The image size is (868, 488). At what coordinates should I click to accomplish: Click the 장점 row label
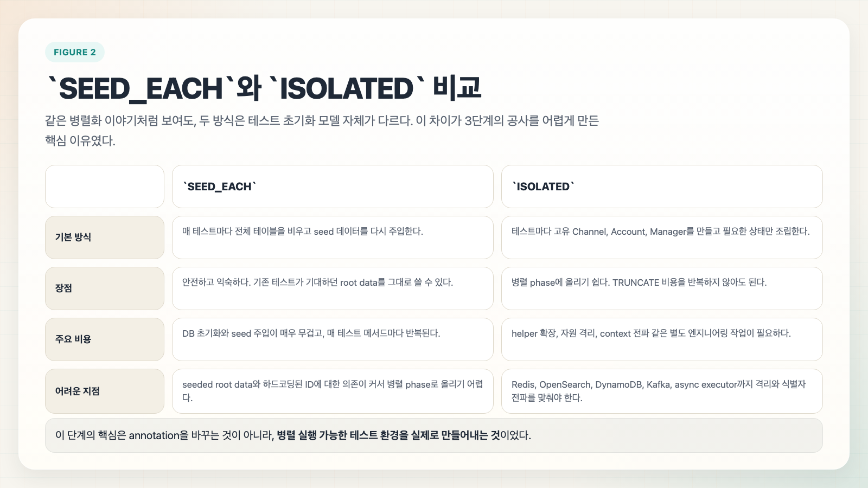(105, 288)
